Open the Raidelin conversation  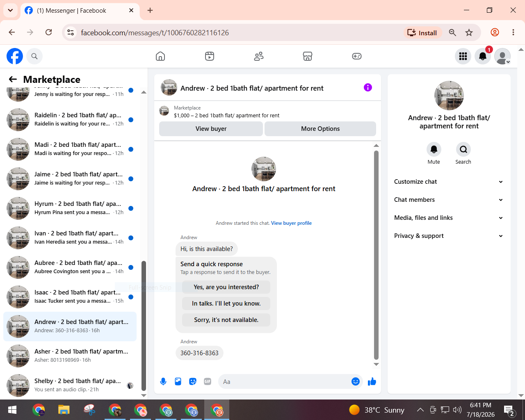(70, 119)
